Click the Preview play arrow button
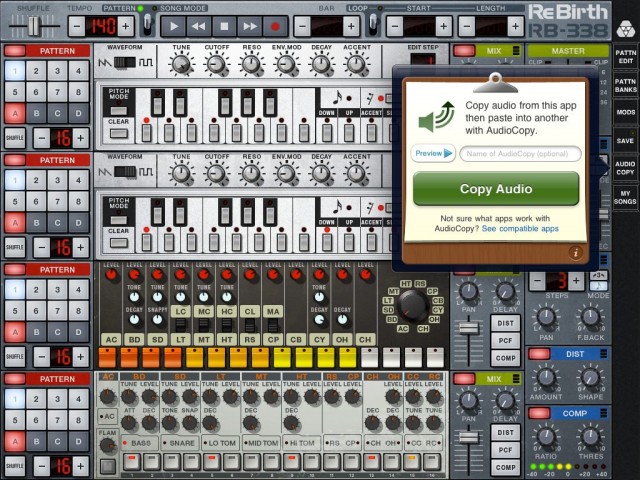 [x=433, y=153]
